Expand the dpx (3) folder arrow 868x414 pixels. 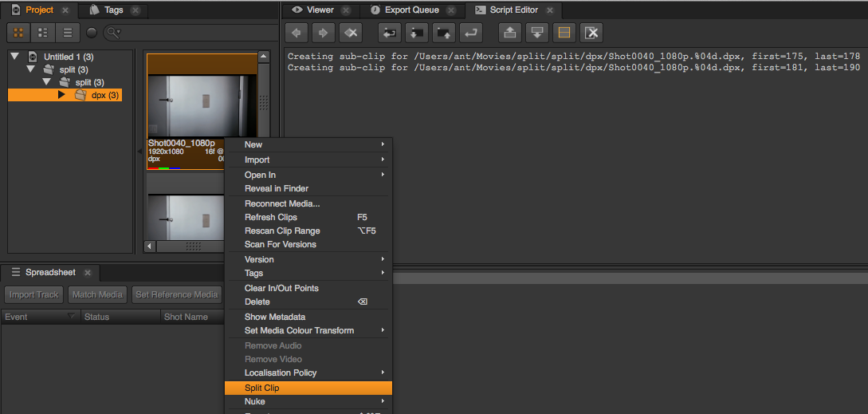(61, 95)
